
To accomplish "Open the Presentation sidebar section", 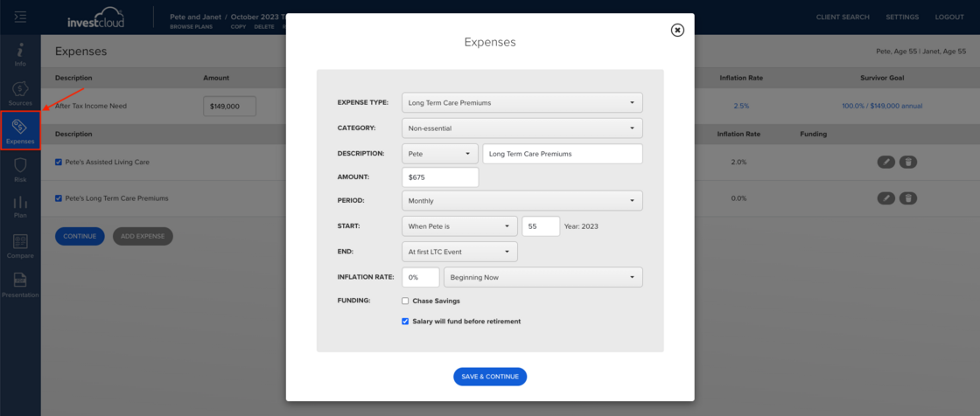I will coord(20,286).
